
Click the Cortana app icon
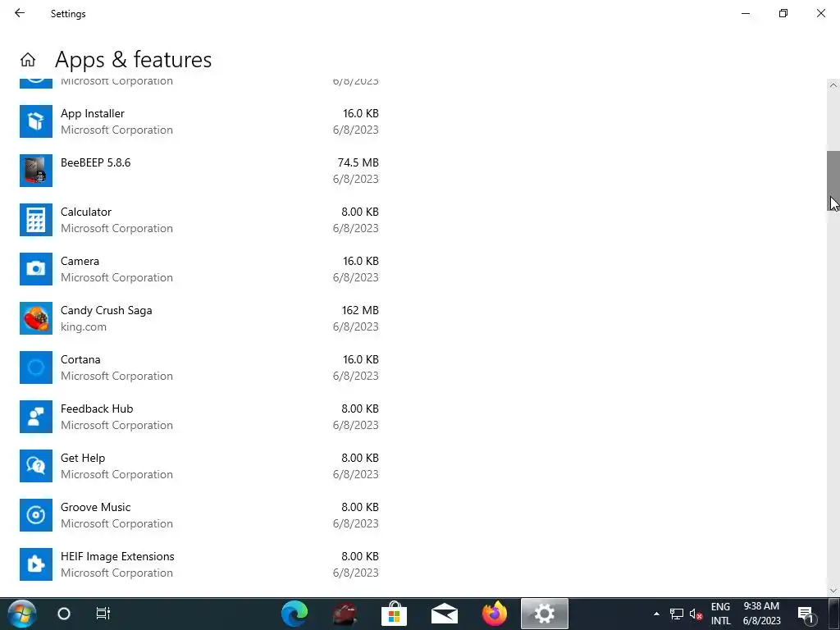tap(36, 367)
